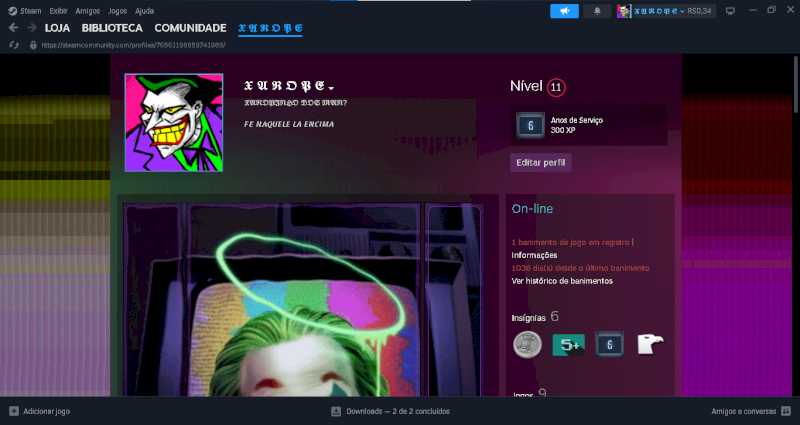The height and width of the screenshot is (425, 800).
Task: Click the Downloads tray icon in the status bar
Action: tap(336, 411)
